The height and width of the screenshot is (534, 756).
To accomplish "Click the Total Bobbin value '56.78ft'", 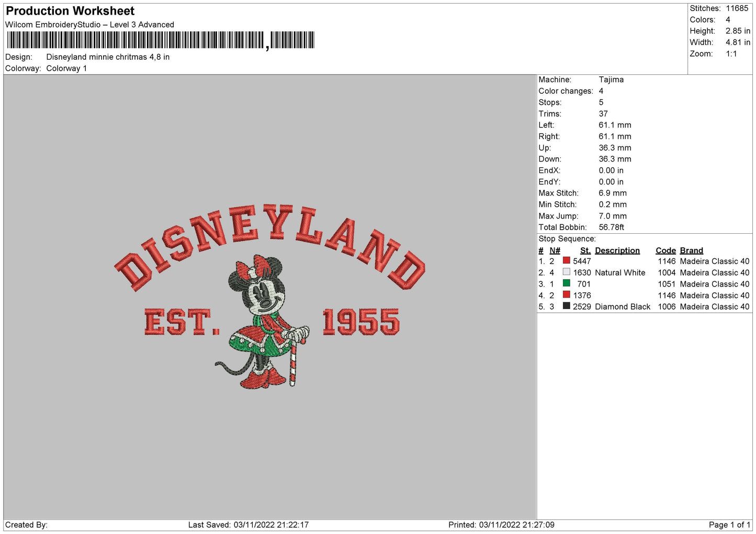I will tap(612, 227).
